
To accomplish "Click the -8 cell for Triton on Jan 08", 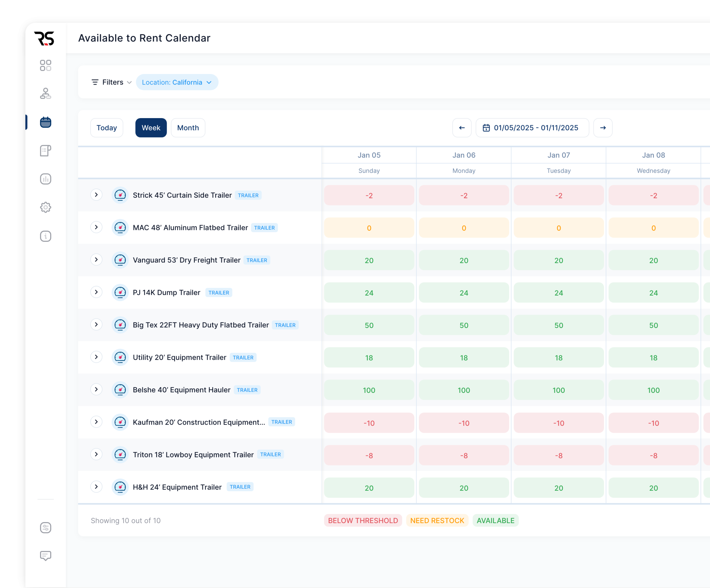I will [x=653, y=455].
